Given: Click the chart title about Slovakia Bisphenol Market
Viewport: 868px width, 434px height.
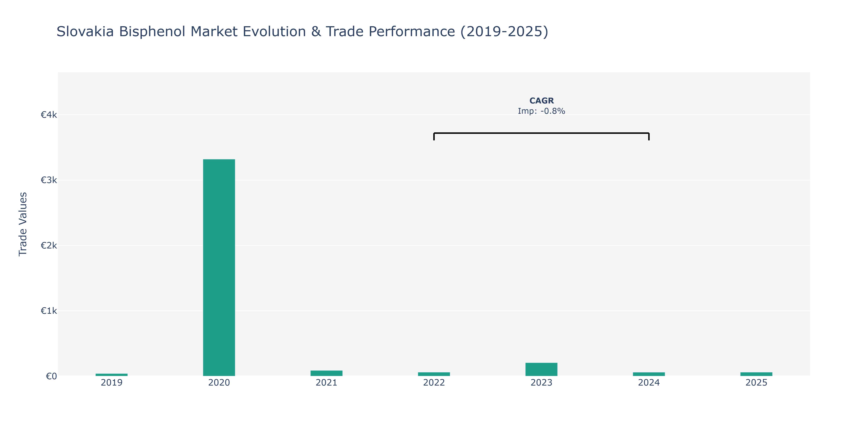Looking at the screenshot, I should coord(302,32).
